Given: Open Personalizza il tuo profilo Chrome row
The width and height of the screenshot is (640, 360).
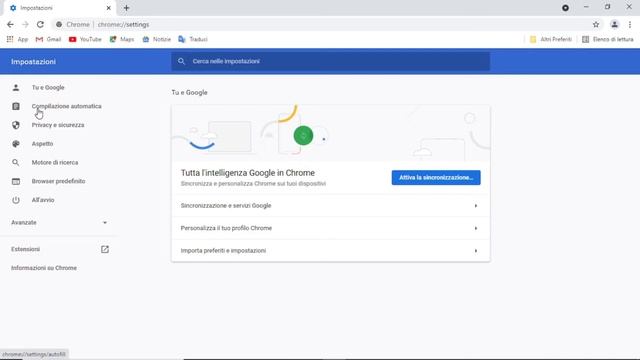Looking at the screenshot, I should point(331,228).
